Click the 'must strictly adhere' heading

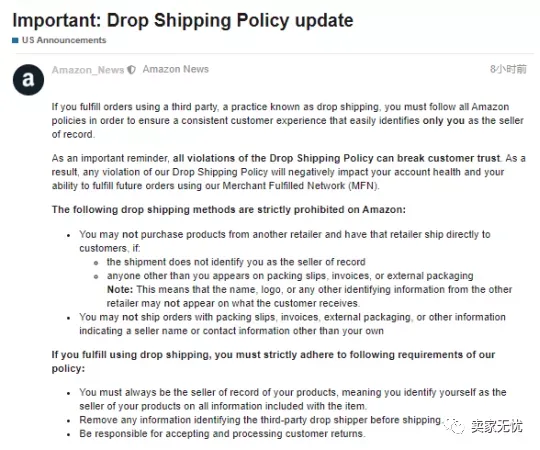coord(273,362)
